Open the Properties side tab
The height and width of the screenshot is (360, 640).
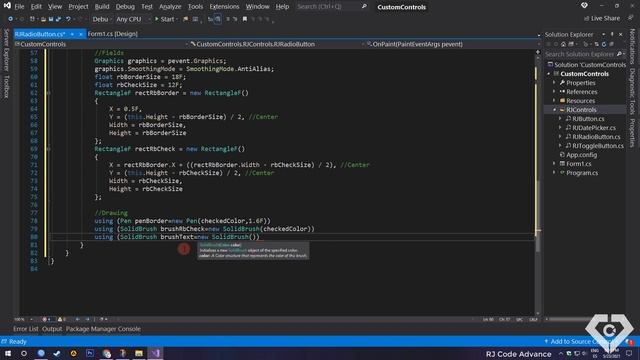pyautogui.click(x=632, y=133)
